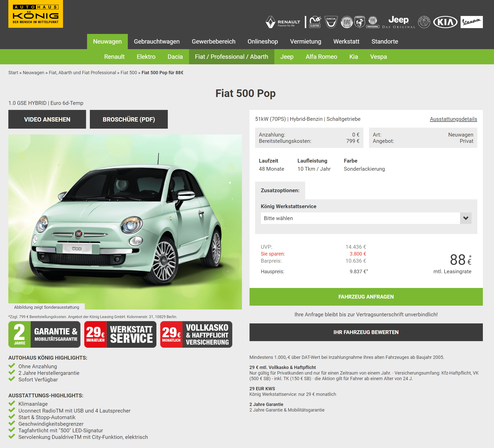Select Elektro in the green submenu
Screen dimensions: 494x448
pyautogui.click(x=146, y=57)
